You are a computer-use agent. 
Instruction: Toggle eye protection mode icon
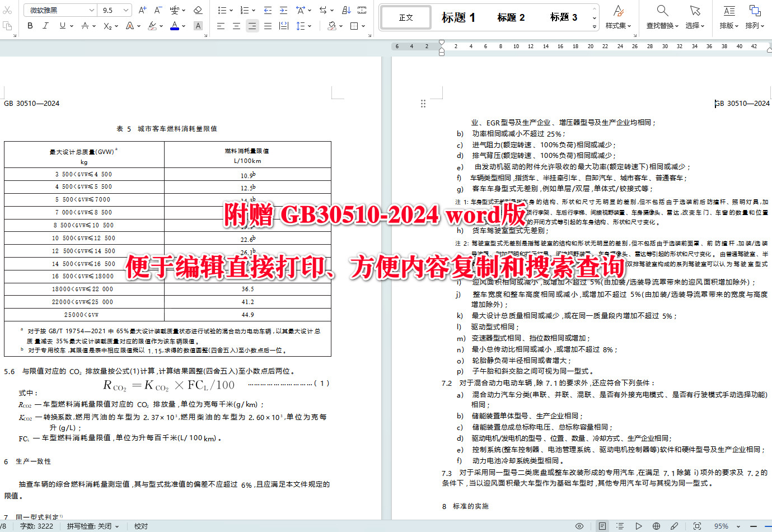tap(579, 526)
